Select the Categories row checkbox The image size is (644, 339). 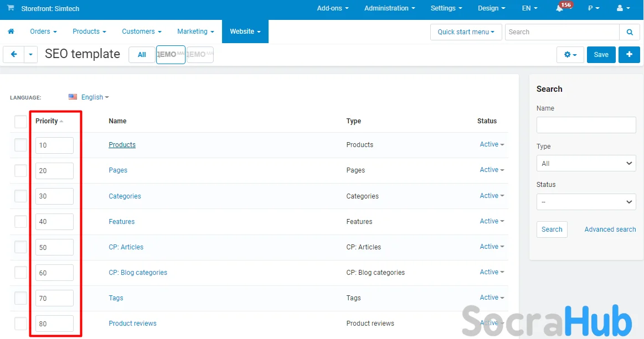coord(20,196)
